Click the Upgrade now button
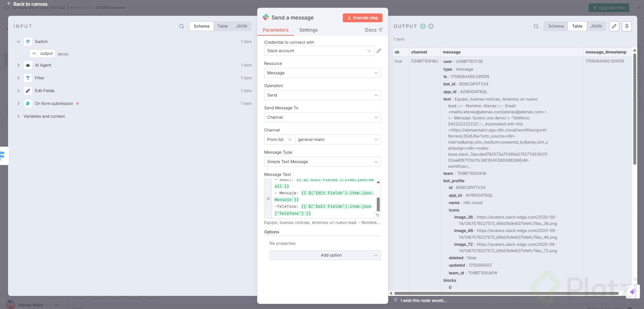 coord(609,8)
